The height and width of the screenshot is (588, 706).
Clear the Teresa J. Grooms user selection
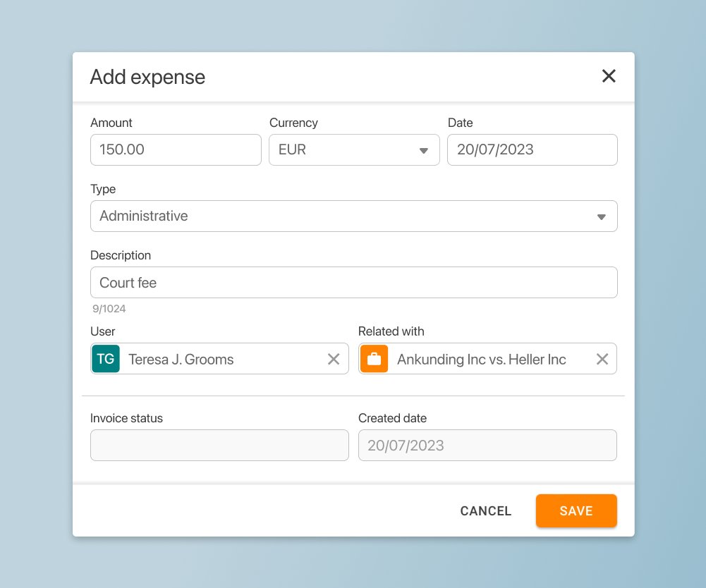(334, 359)
